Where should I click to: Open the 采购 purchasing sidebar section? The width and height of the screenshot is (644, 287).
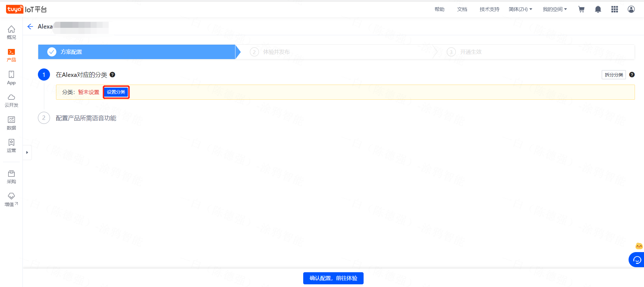(x=11, y=177)
